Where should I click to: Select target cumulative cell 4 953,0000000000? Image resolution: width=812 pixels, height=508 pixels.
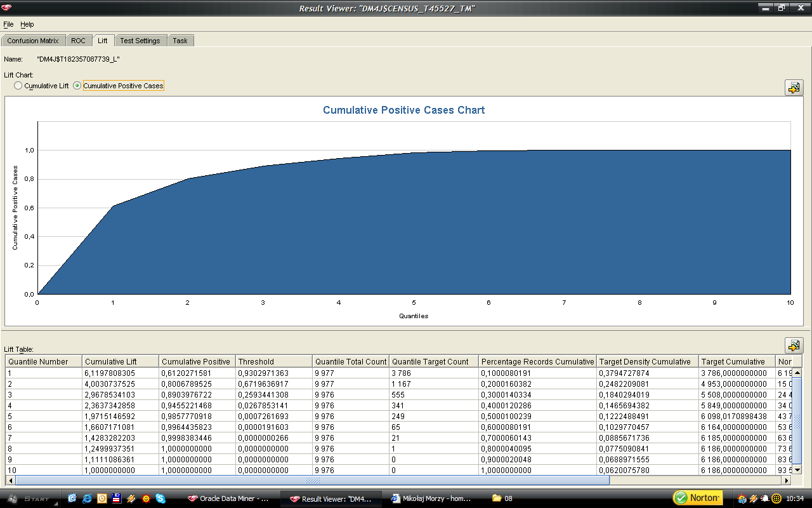737,384
